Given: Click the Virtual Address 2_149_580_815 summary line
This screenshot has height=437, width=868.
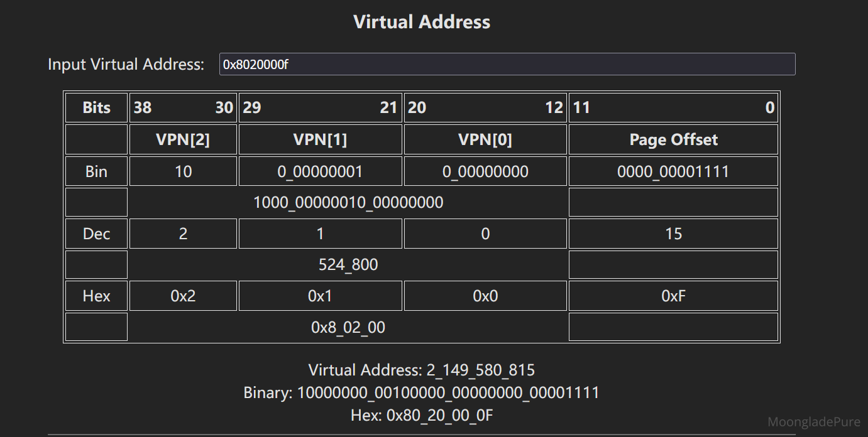Looking at the screenshot, I should coord(422,370).
